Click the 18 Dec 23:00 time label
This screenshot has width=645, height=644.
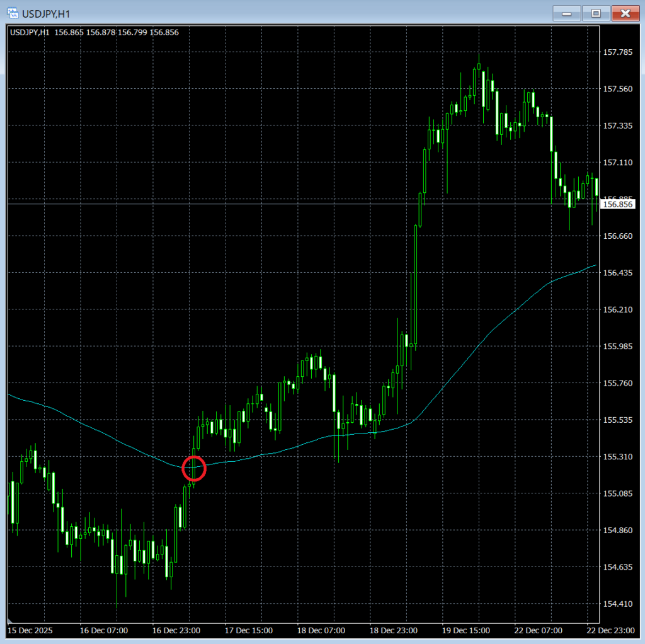392,630
